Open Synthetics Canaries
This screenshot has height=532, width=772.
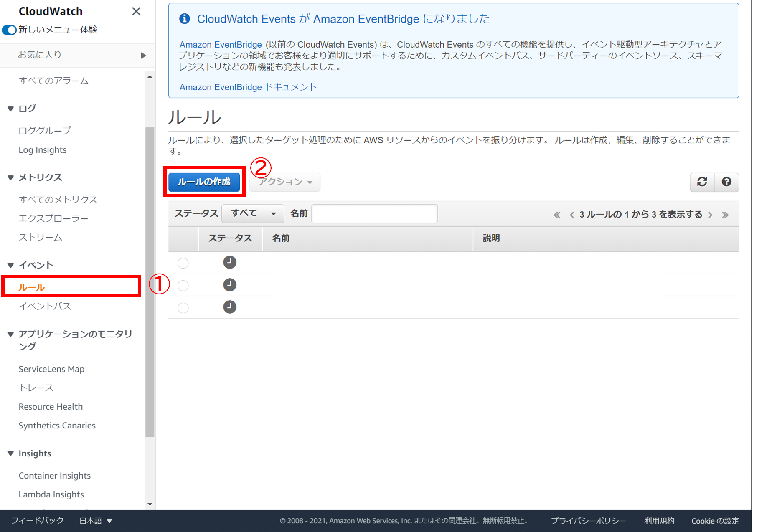[x=57, y=426]
